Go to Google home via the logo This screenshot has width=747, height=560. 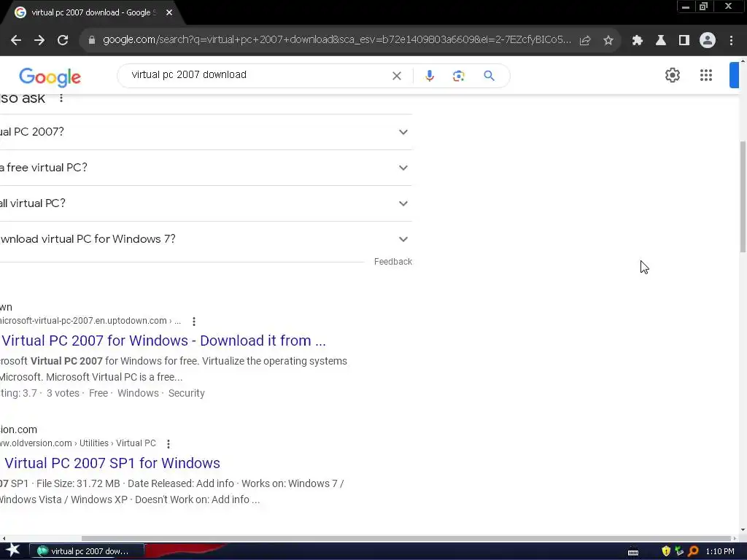point(50,77)
